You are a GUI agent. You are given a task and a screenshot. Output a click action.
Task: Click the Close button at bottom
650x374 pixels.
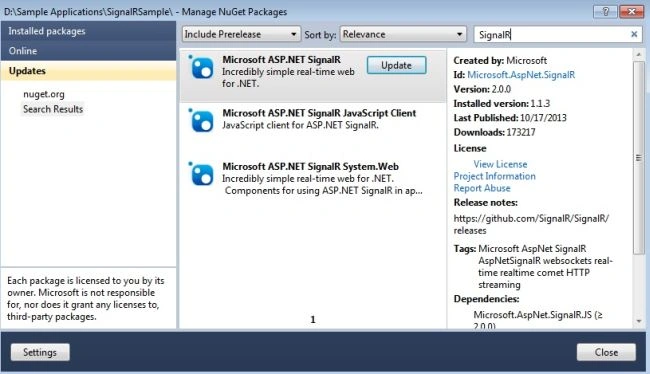click(606, 352)
